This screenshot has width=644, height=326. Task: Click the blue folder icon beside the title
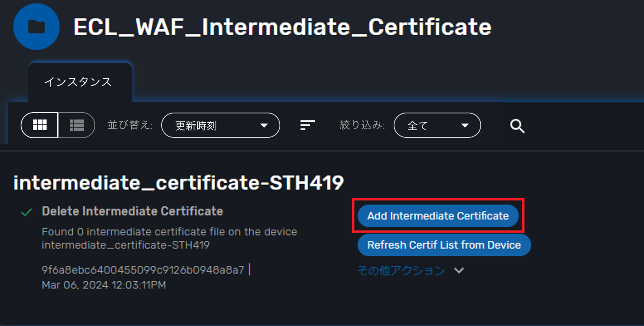[37, 27]
